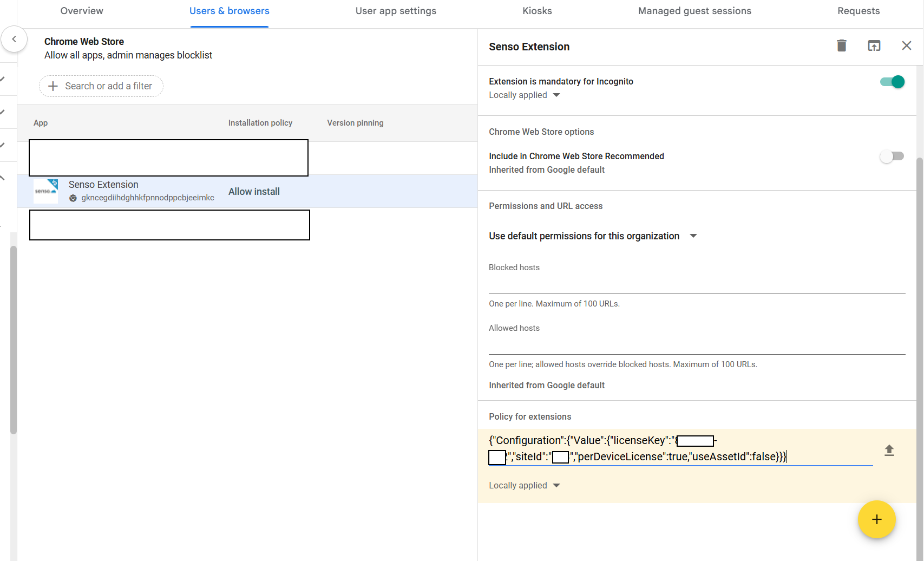Click the Blocked hosts input field
The image size is (924, 561).
pyautogui.click(x=697, y=284)
